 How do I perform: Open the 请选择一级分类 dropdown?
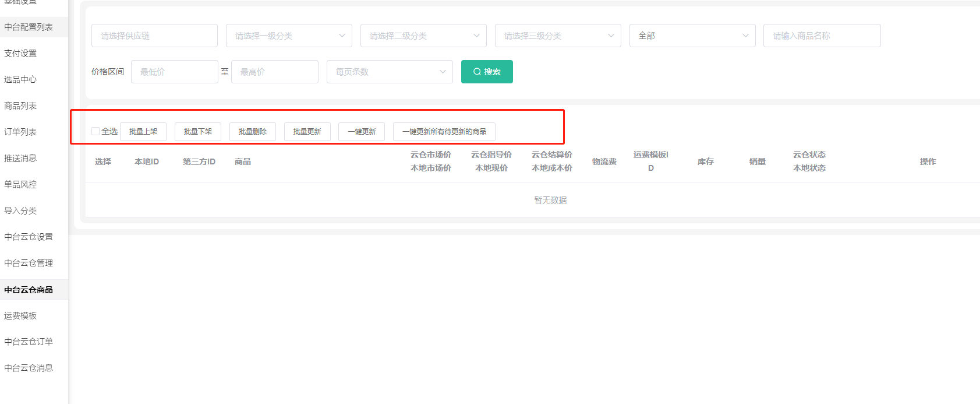(289, 36)
